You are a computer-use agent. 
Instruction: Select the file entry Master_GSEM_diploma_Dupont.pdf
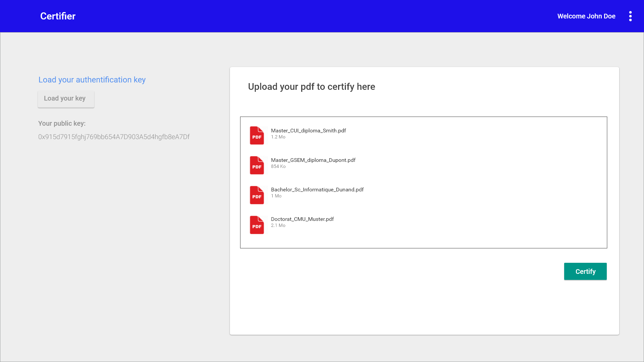[313, 160]
